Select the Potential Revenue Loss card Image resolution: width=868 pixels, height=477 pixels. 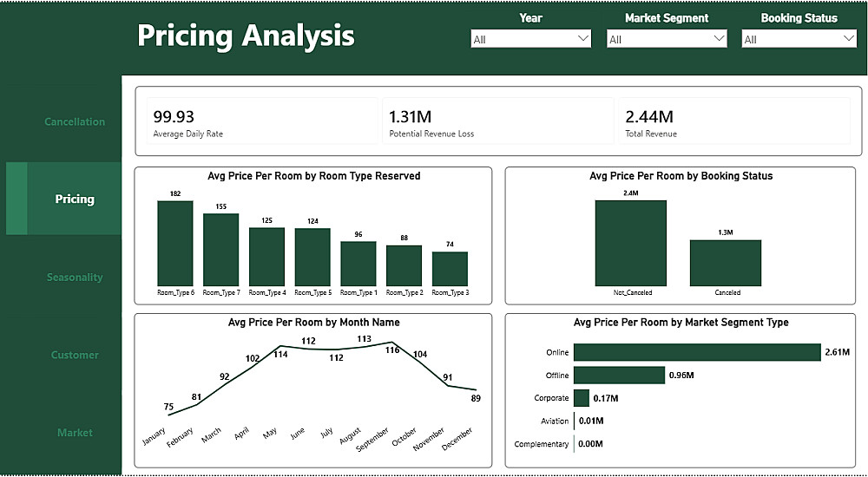point(497,121)
